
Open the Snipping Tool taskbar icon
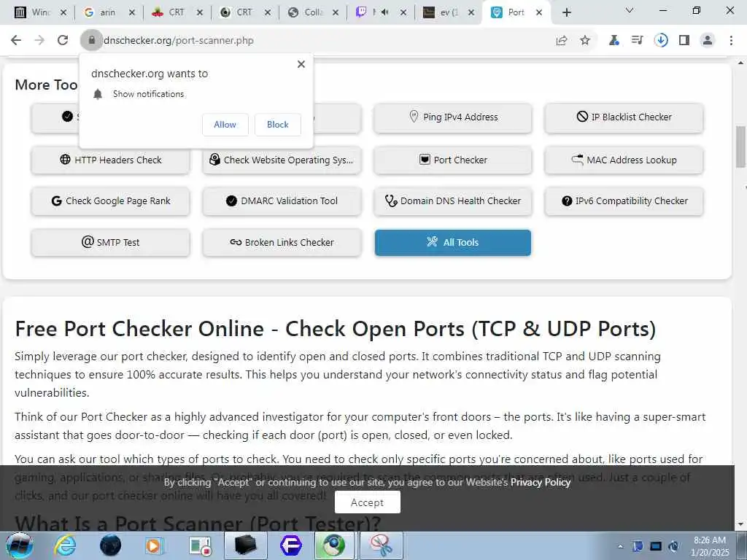tap(381, 545)
